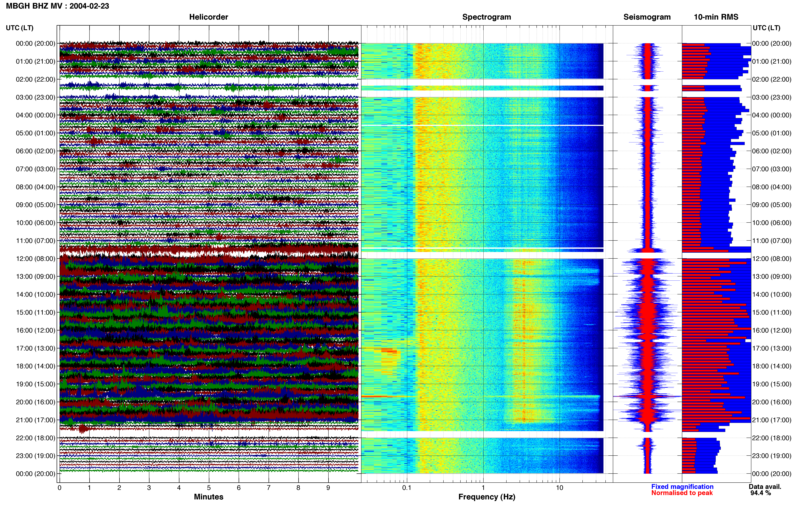Image resolution: width=812 pixels, height=508 pixels.
Task: Click right axis label '21:00 (17:00)'
Action: click(772, 420)
